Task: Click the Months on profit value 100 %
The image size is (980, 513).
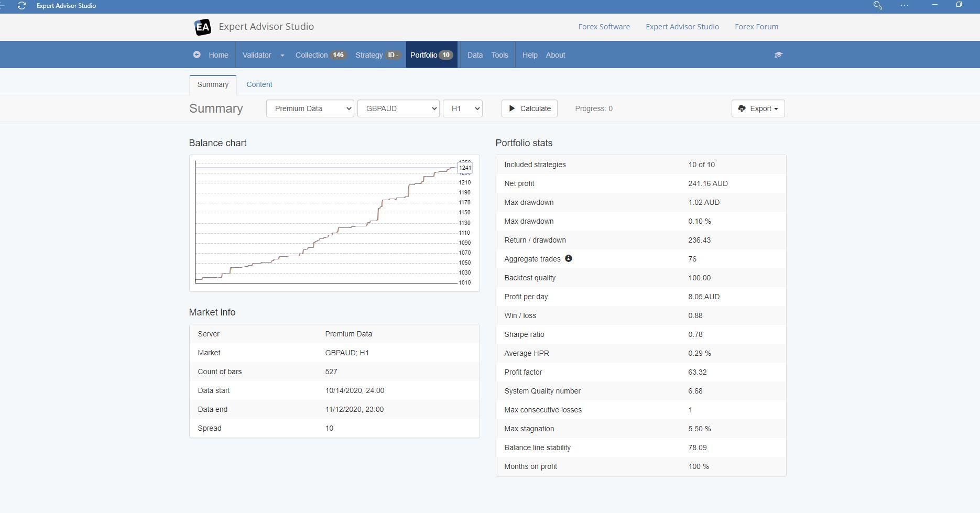Action: tap(699, 466)
